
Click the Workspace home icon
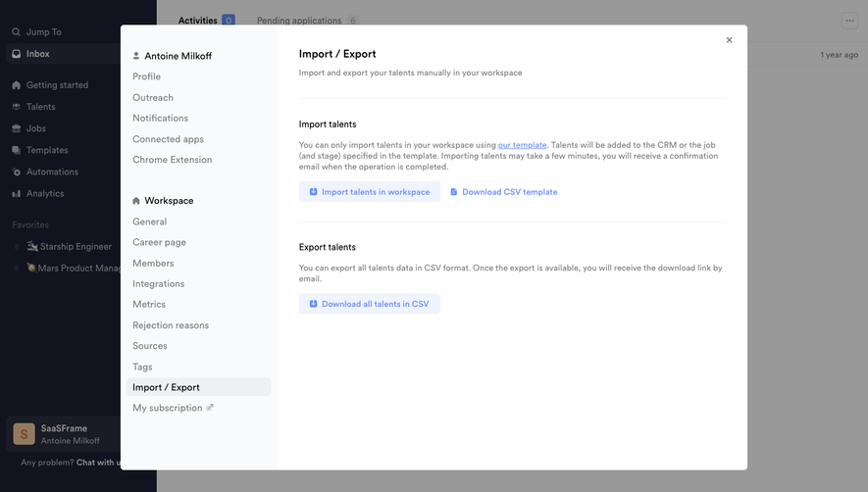[x=136, y=201]
